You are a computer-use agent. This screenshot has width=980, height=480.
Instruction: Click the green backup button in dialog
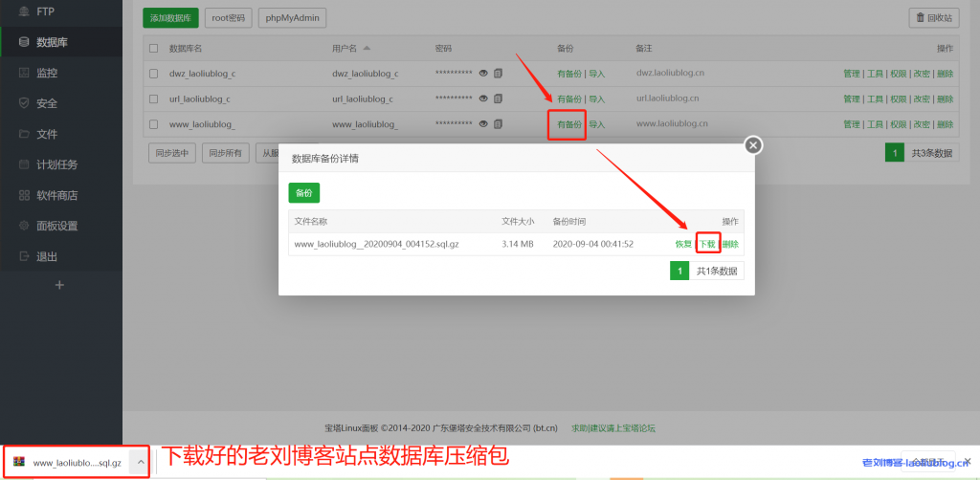tap(304, 192)
